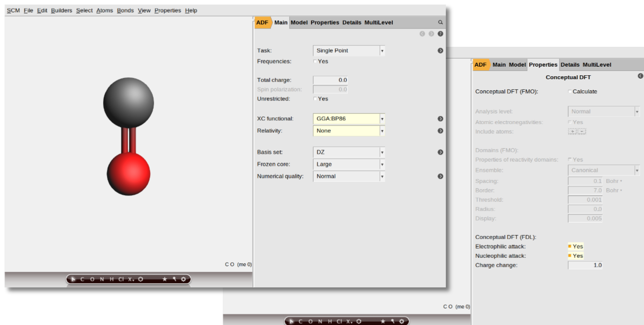This screenshot has width=644, height=325.
Task: Select the pointer tool below the CO molecule
Action: click(73, 279)
